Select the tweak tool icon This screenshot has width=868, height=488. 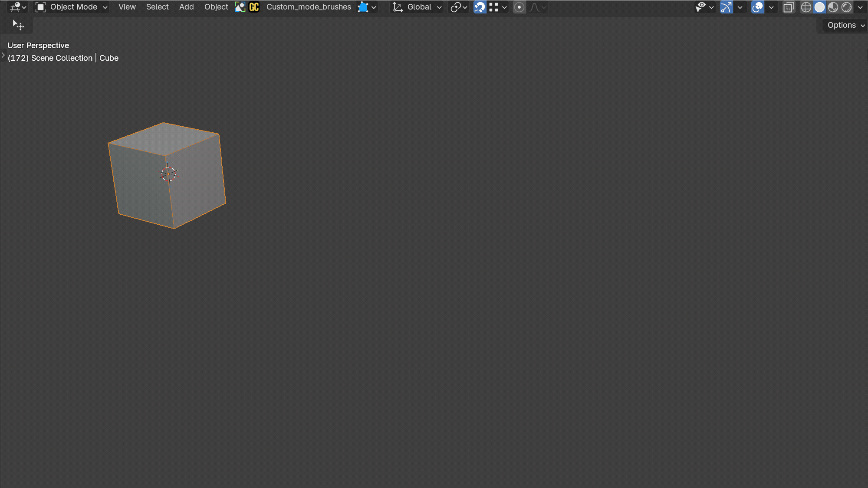point(18,25)
